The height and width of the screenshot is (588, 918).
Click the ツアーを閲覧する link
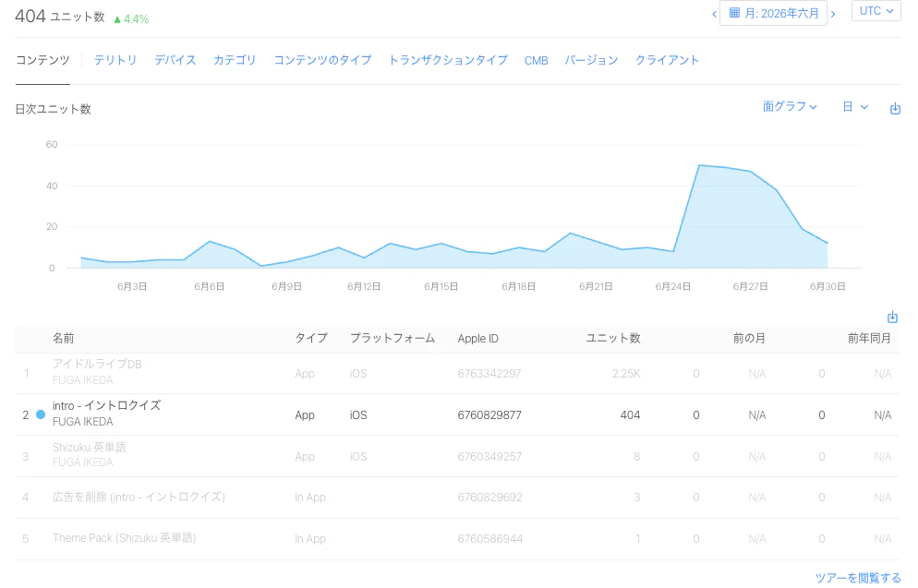858,578
